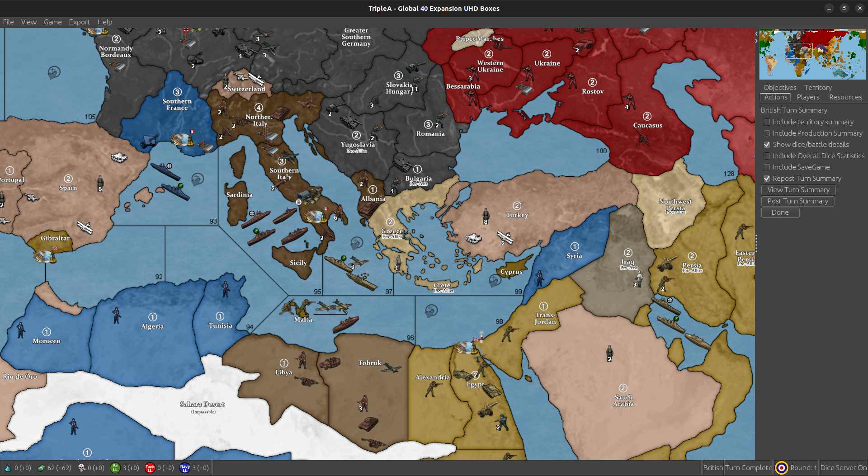Switch to the Territory tab
Viewport: 868px width, 476px height.
[817, 88]
